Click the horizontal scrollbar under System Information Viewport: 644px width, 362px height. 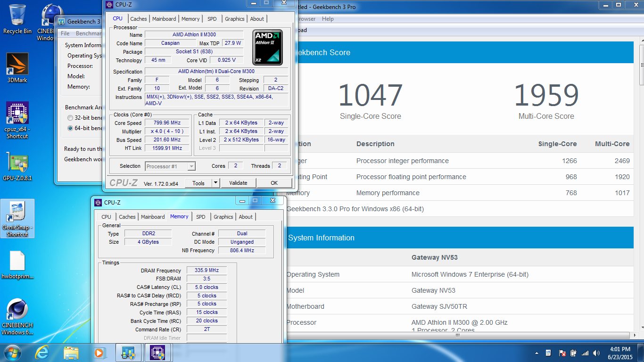pos(456,335)
